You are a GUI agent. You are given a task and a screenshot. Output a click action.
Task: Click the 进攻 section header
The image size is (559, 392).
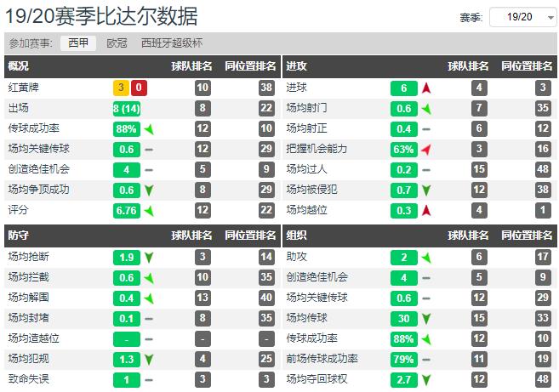point(297,65)
